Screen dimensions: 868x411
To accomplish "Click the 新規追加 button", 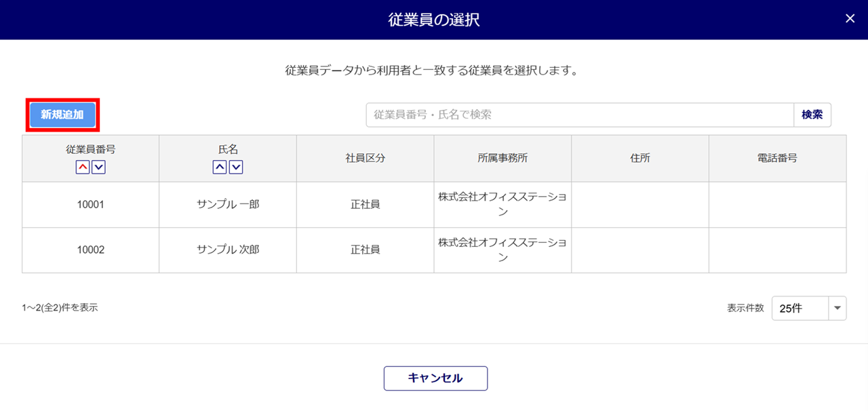I will pyautogui.click(x=62, y=115).
